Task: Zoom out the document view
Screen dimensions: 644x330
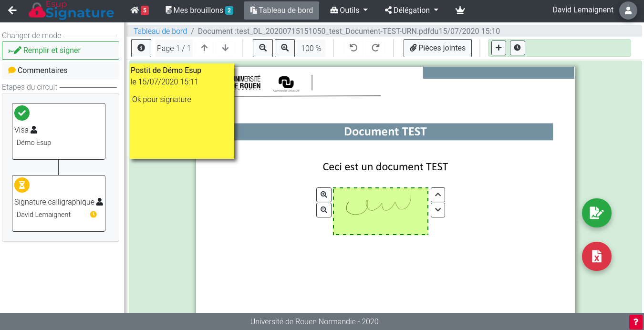Action: tap(263, 48)
